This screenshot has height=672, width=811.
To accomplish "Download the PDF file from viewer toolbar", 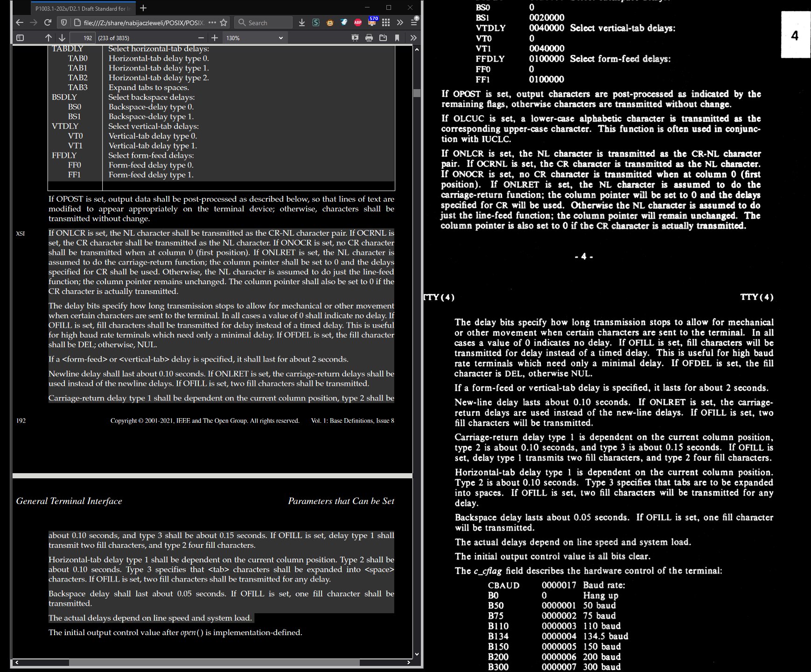I will [x=383, y=38].
